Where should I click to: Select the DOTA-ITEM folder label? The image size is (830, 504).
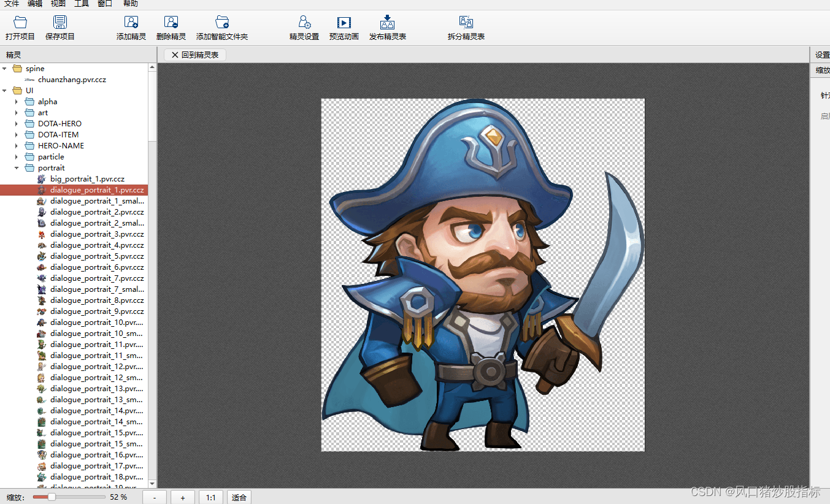(58, 135)
